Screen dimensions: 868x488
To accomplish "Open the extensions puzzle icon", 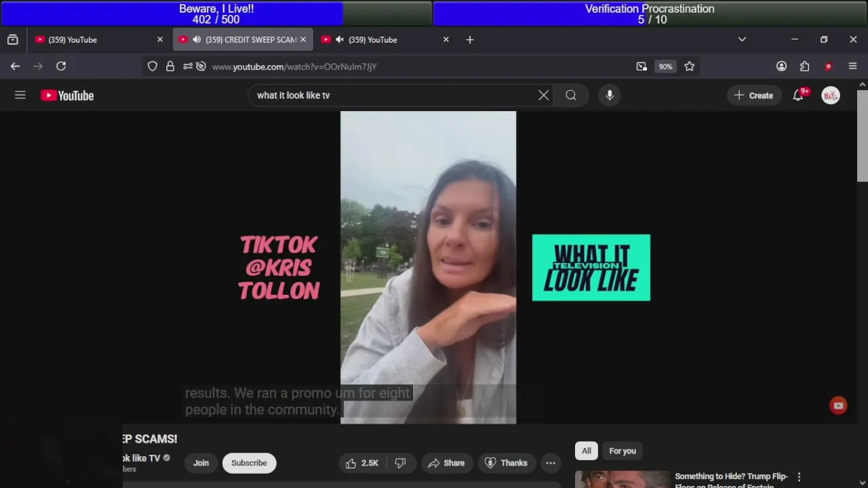I will [805, 66].
